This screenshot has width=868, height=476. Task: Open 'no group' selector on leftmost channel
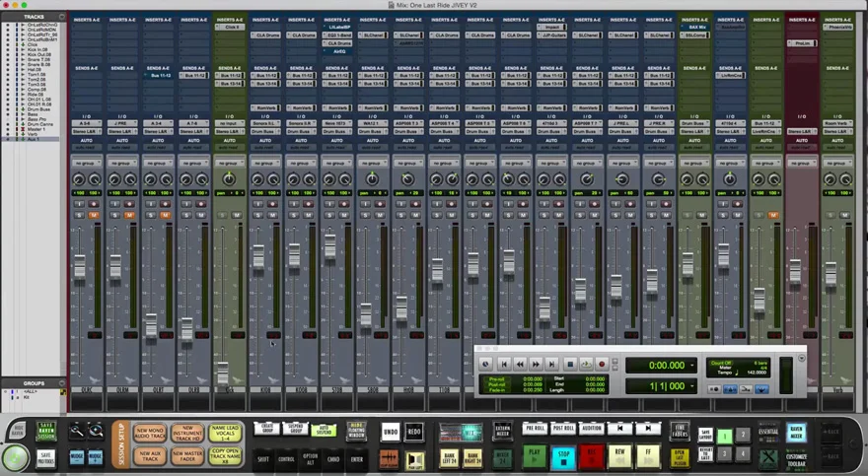[x=87, y=163]
